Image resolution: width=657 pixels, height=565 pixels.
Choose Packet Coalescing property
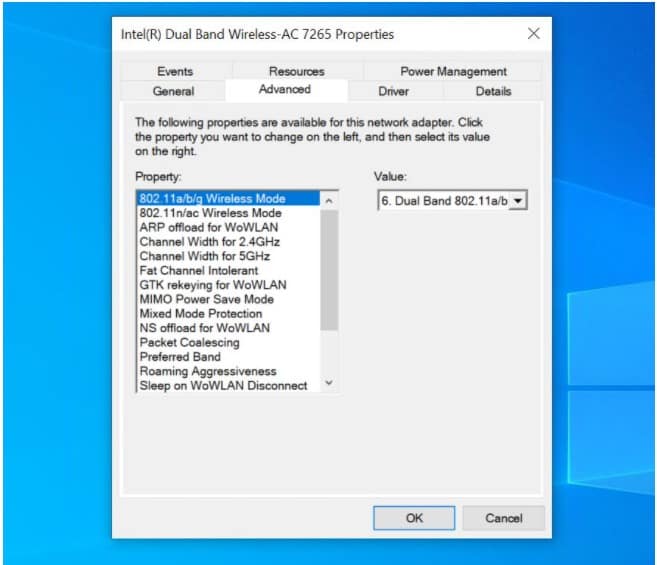[x=228, y=342]
